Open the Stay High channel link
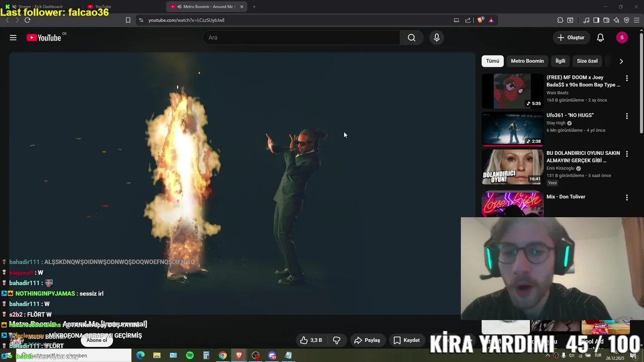Viewport: 644px width, 362px height. click(x=556, y=123)
